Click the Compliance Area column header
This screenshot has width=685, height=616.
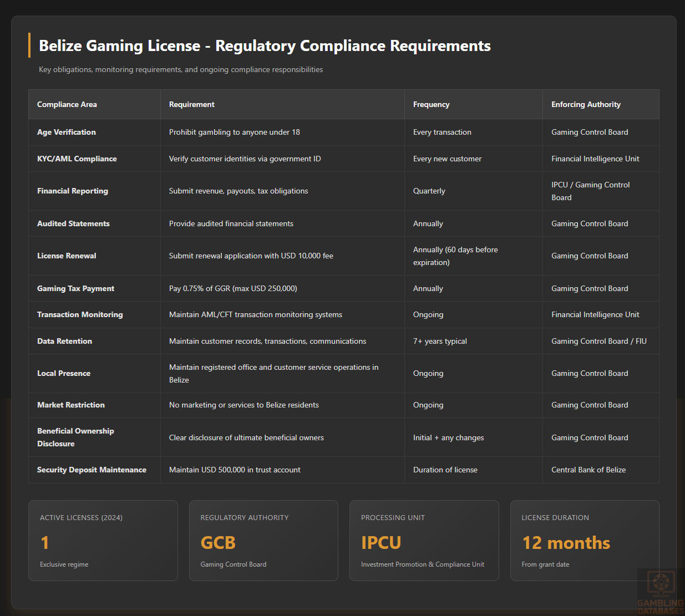tap(67, 104)
